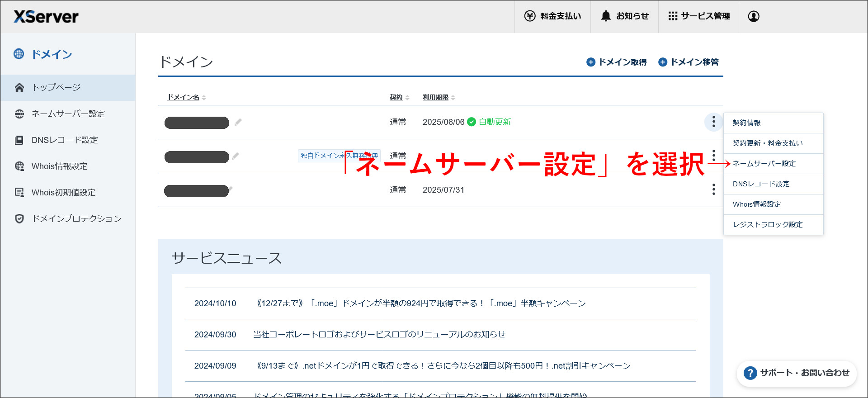Select 契約情報 in context menu
Screen dimensions: 868x398
[774, 123]
